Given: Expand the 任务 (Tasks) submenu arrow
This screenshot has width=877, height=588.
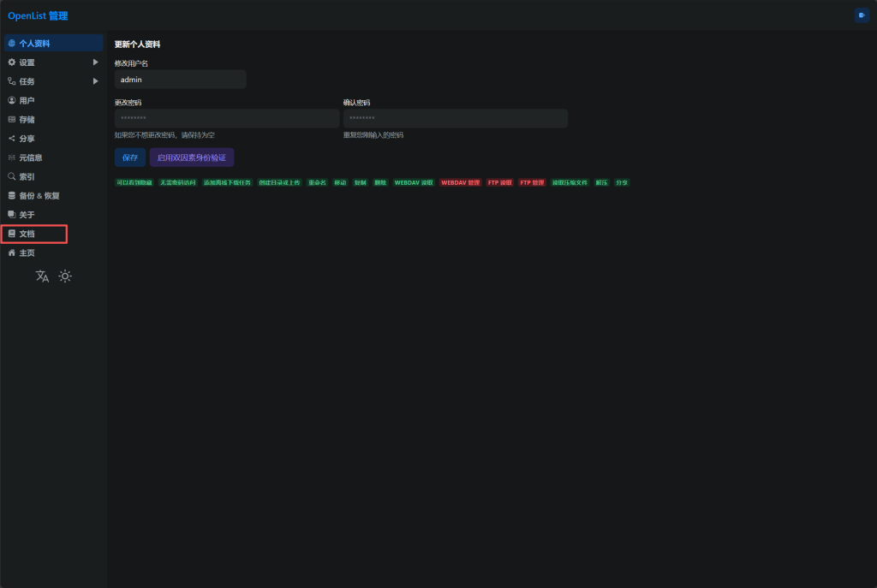Looking at the screenshot, I should pos(95,81).
